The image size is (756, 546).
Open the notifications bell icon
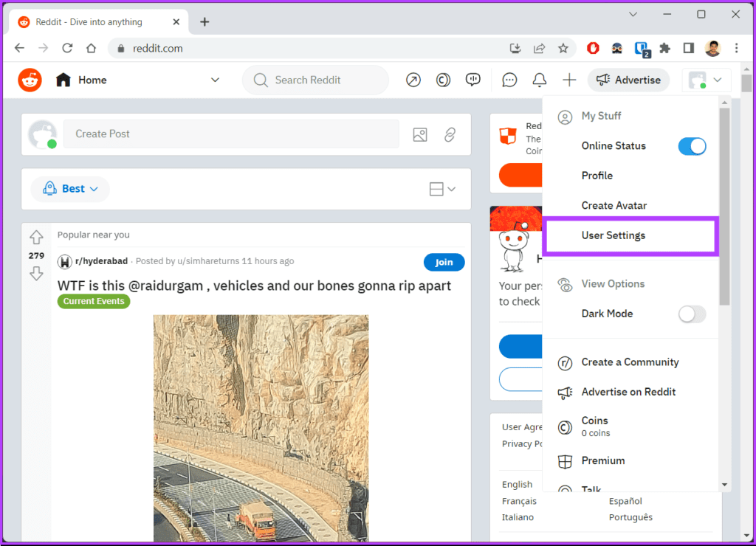tap(540, 80)
